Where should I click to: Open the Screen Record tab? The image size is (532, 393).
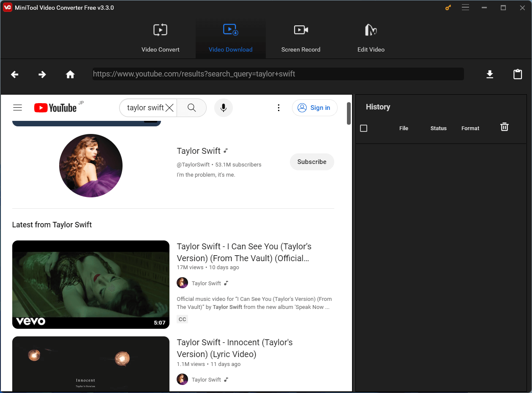[x=301, y=39]
